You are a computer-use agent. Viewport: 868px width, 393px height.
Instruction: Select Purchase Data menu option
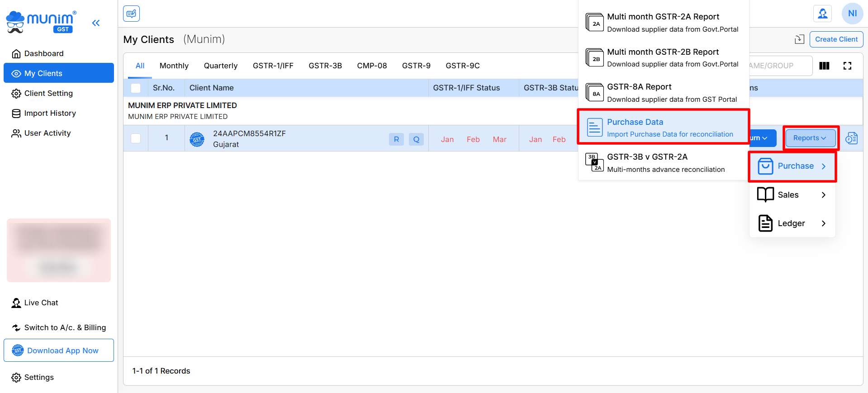tap(663, 128)
